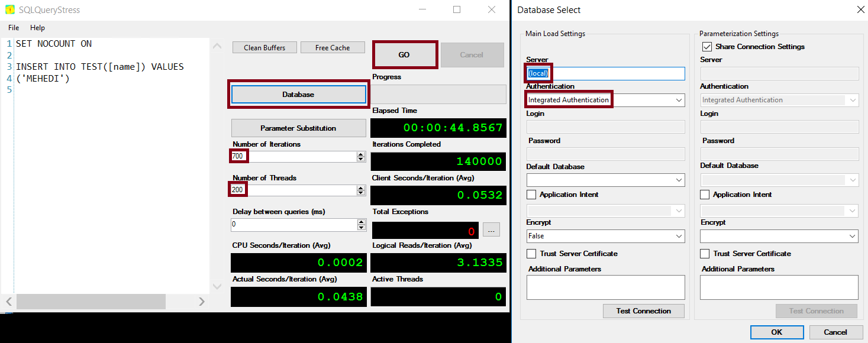Open the exceptions details ellipsis button
The height and width of the screenshot is (343, 868).
coord(491,230)
